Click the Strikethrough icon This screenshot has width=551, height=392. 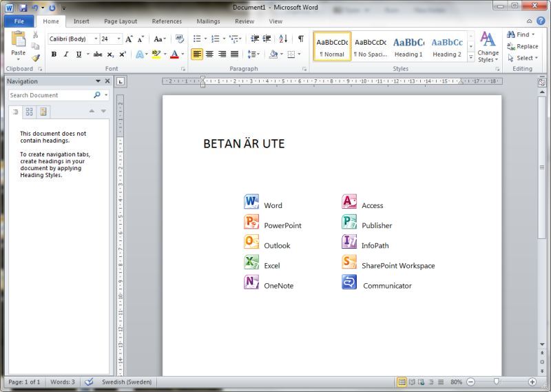coord(97,54)
